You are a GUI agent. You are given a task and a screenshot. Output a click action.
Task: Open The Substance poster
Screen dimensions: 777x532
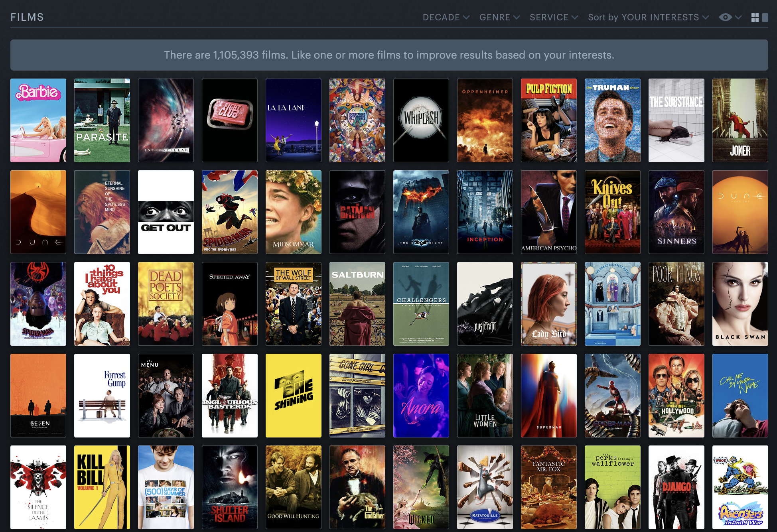click(x=676, y=120)
